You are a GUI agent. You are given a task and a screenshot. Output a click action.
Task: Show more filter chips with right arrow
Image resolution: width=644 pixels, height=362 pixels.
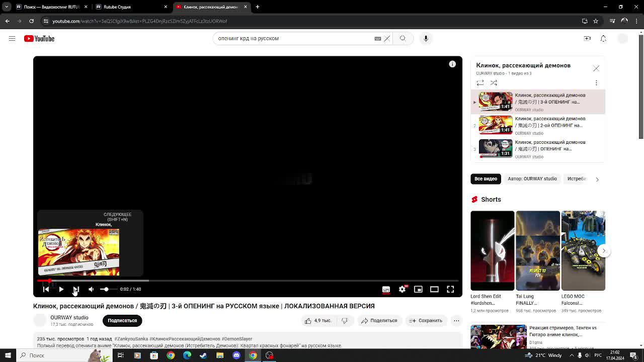597,179
